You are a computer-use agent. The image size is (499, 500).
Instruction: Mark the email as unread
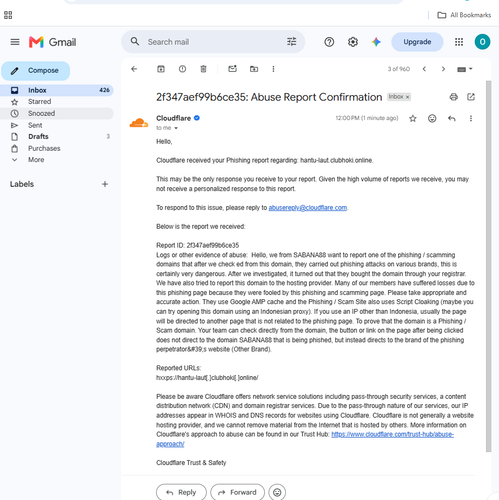pyautogui.click(x=232, y=69)
